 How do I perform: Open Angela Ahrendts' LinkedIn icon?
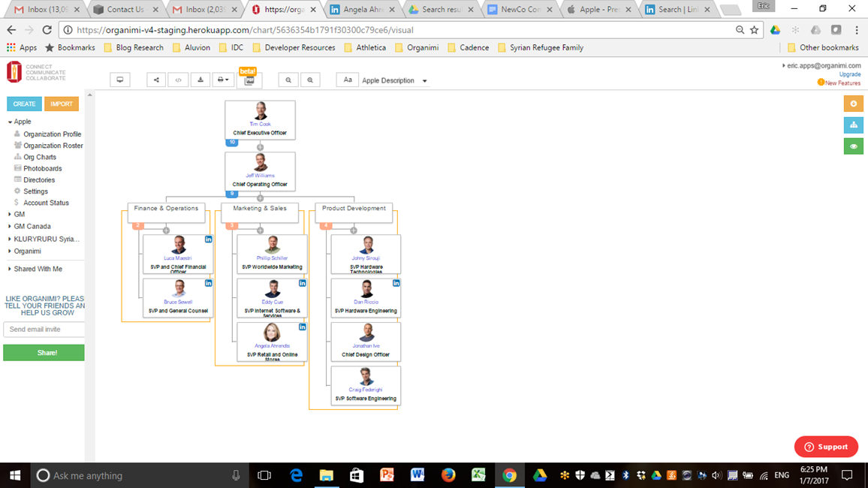[303, 327]
